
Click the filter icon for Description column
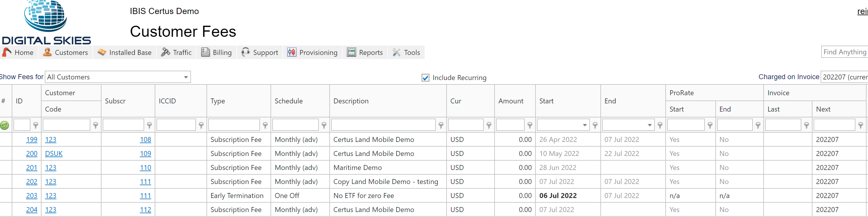coord(441,125)
